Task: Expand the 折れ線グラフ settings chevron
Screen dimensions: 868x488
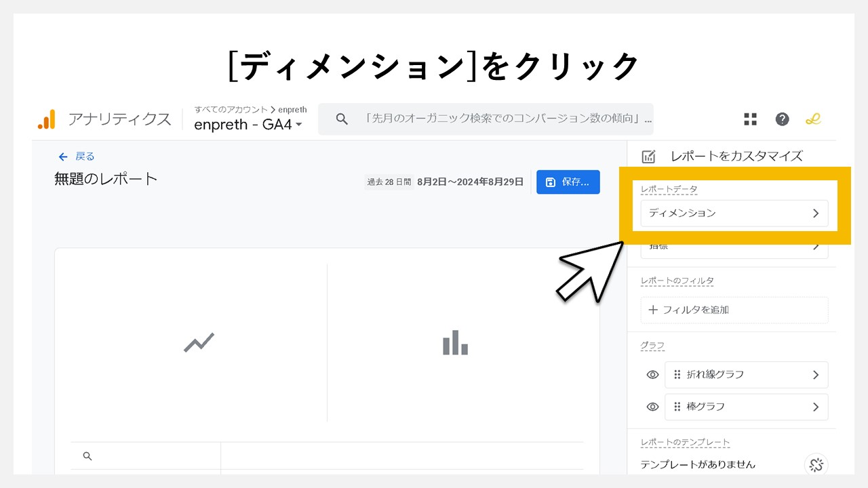Action: click(x=816, y=374)
